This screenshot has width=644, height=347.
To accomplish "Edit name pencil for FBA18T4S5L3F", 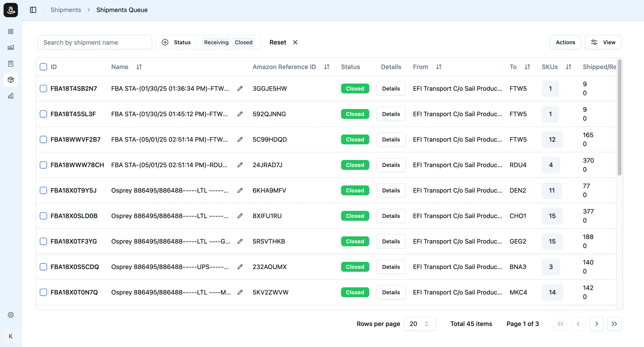I will point(240,114).
